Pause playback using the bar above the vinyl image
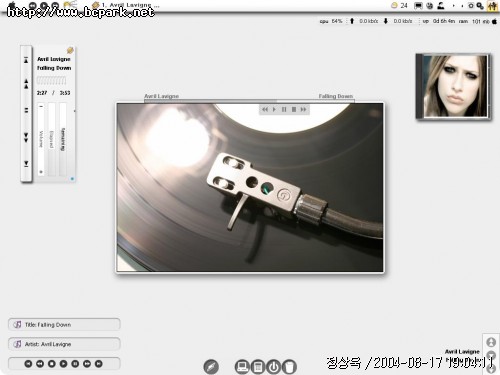The width and height of the screenshot is (500, 375). click(x=284, y=109)
